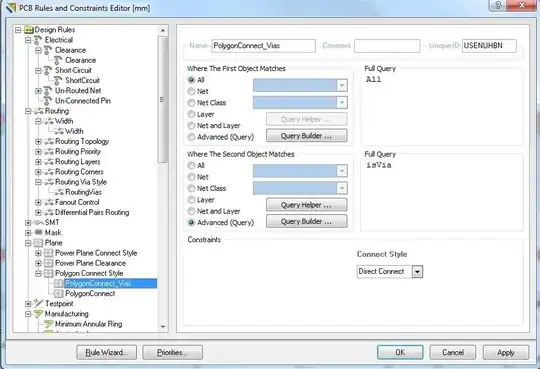Click the Manufacturing category icon
Image resolution: width=540 pixels, height=369 pixels.
pyautogui.click(x=38, y=314)
